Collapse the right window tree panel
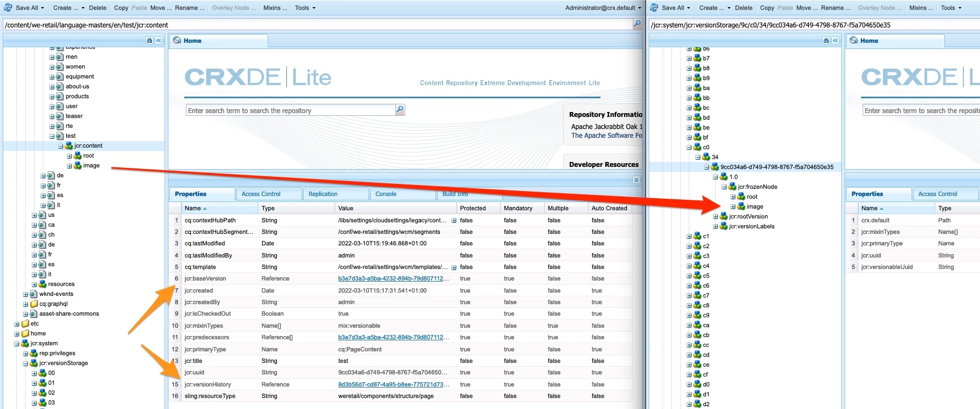The width and height of the screenshot is (980, 409). click(x=835, y=41)
